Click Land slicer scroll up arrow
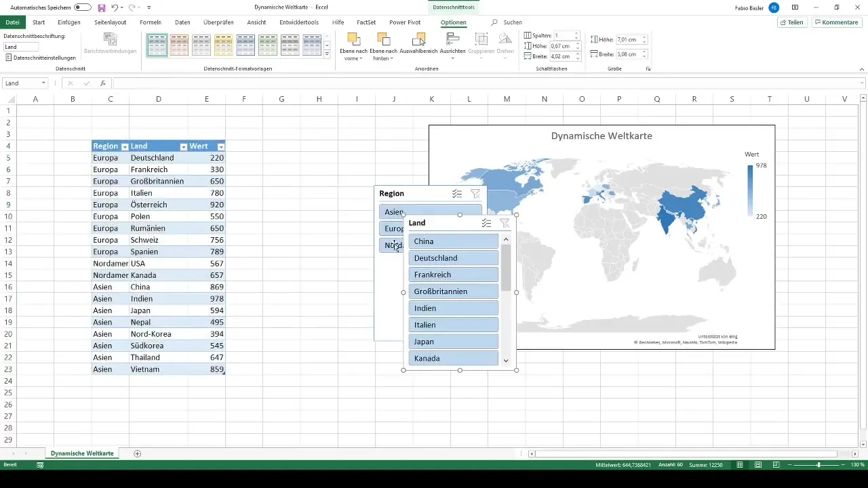 pyautogui.click(x=506, y=239)
